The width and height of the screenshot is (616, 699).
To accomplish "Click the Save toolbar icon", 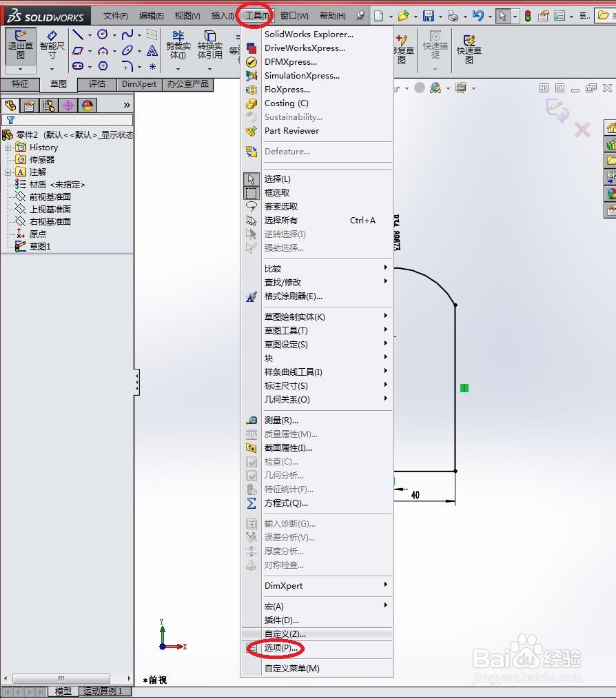I will tap(429, 16).
